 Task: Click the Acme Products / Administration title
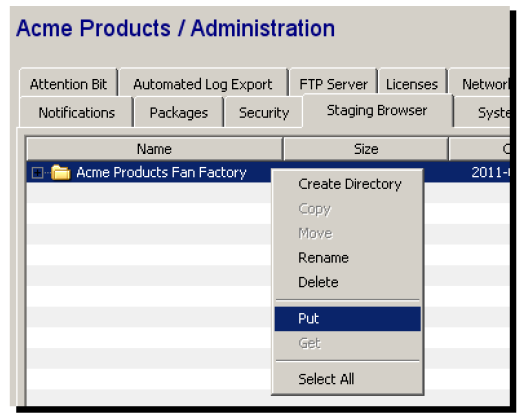[175, 28]
